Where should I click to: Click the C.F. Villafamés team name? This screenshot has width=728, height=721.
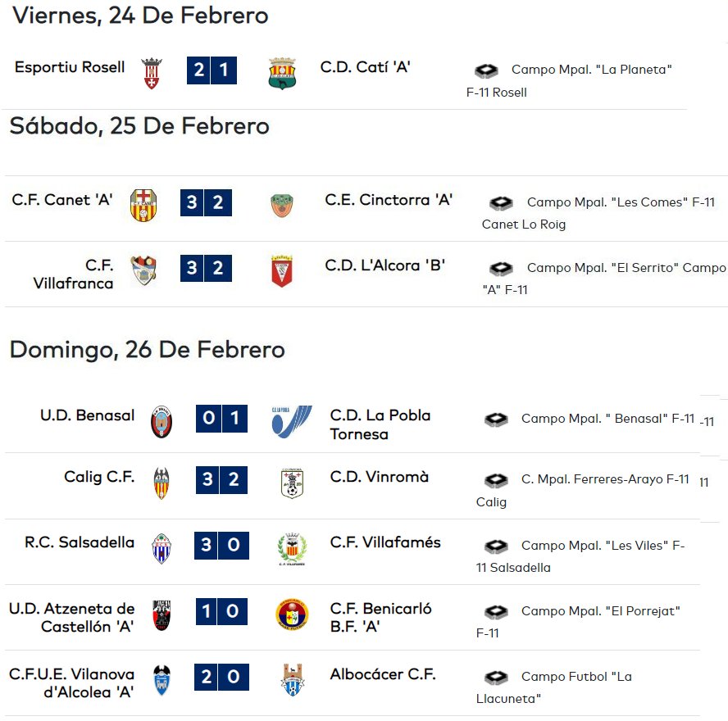tap(385, 542)
